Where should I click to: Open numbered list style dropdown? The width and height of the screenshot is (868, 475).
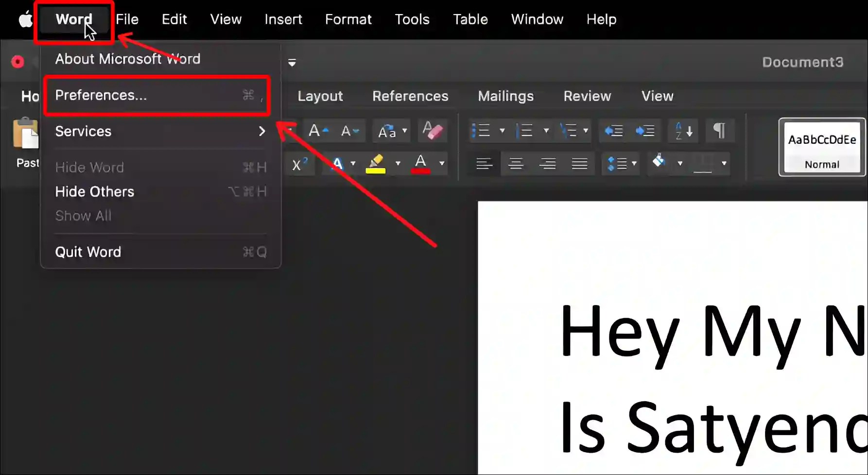(546, 131)
